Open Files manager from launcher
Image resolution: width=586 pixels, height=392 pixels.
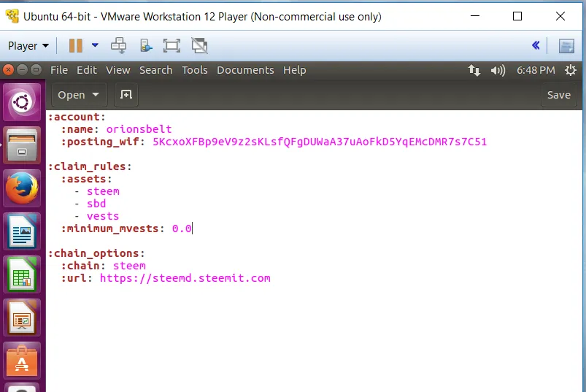pyautogui.click(x=22, y=145)
